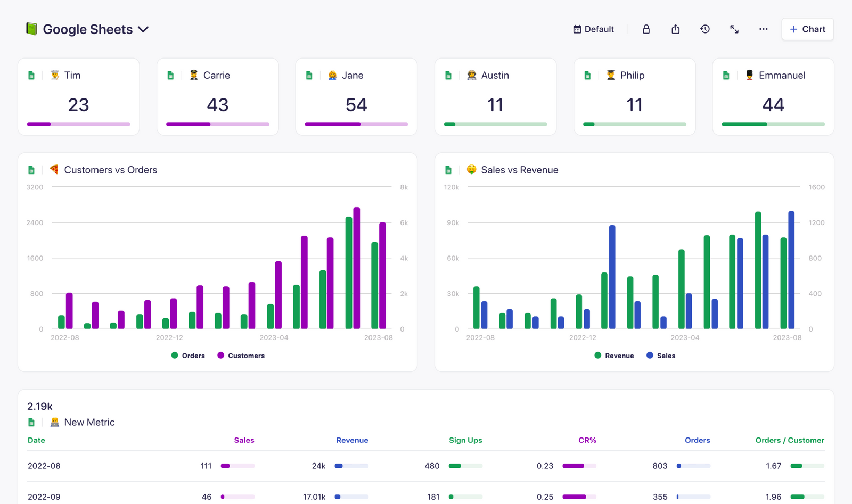Screen dimensions: 852x504
Task: Toggle the Sales series on Sales vs Revenue
Action: 661,355
